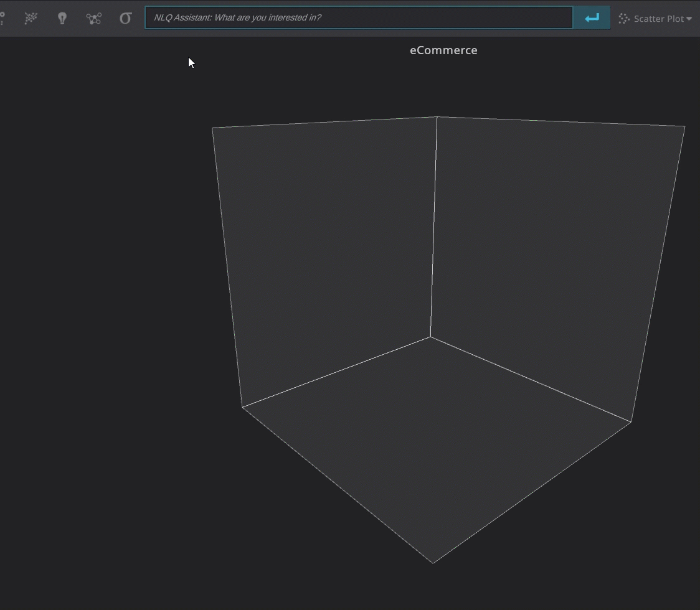This screenshot has height=610, width=700.
Task: Submit the query with the enter arrow button
Action: pos(592,18)
